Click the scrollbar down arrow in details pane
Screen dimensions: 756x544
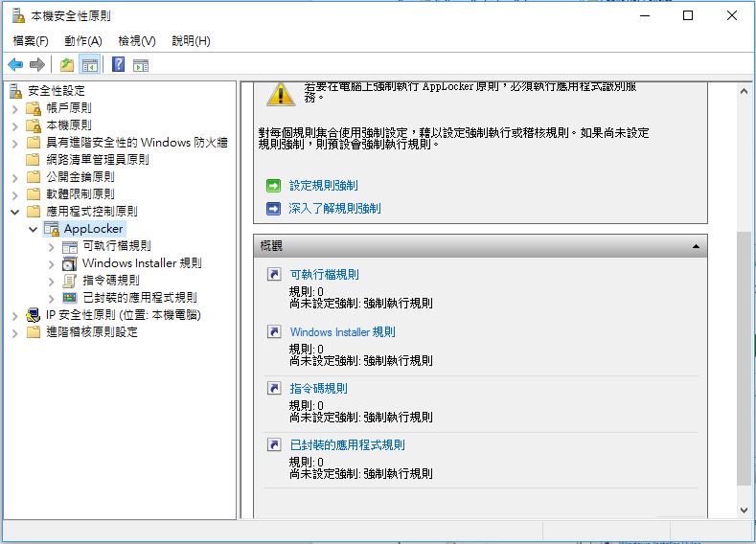coord(744,510)
